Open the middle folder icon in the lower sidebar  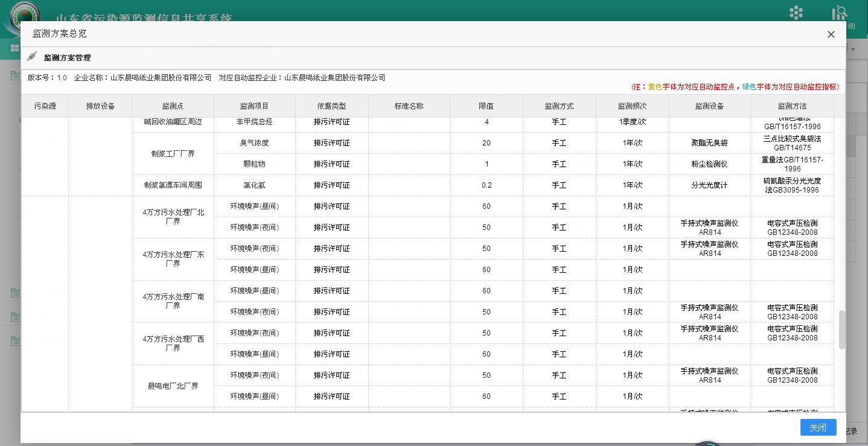(14, 317)
